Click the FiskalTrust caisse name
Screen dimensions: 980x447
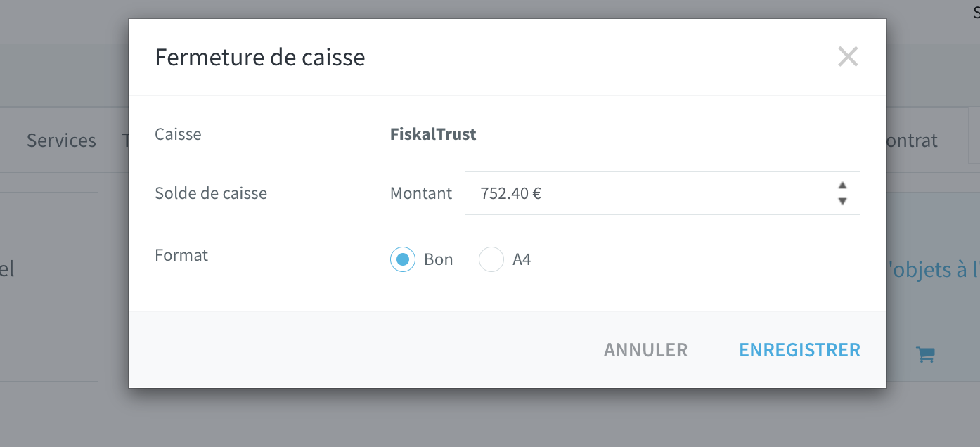433,134
